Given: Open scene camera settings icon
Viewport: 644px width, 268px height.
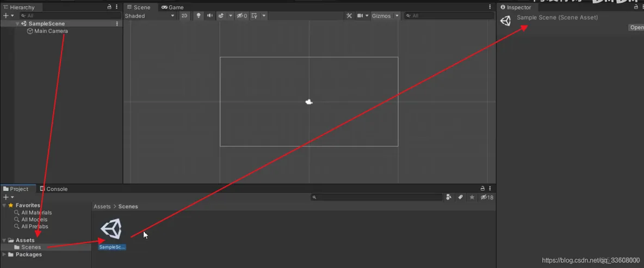Looking at the screenshot, I should point(360,16).
